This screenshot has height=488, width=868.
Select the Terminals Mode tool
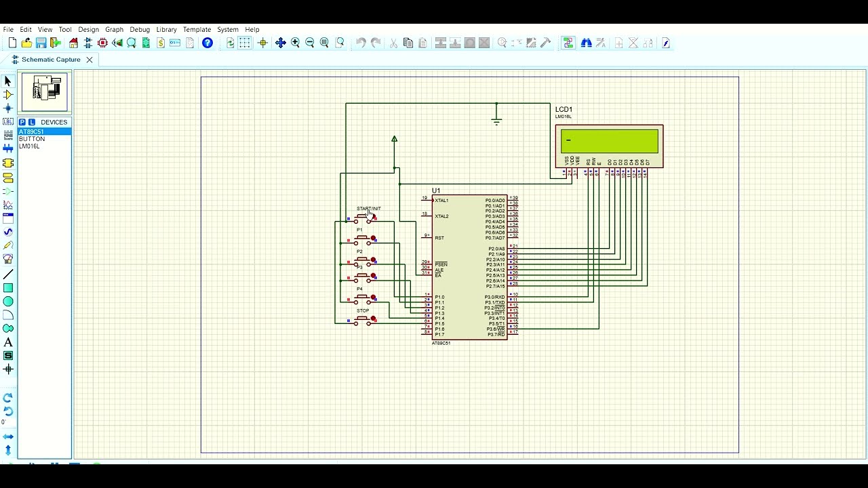click(8, 178)
